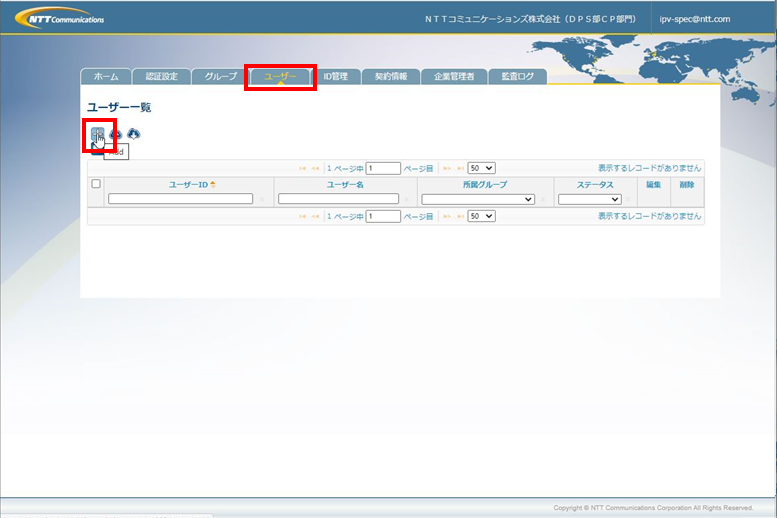
Task: Go to last page in top pager
Action: coord(460,169)
